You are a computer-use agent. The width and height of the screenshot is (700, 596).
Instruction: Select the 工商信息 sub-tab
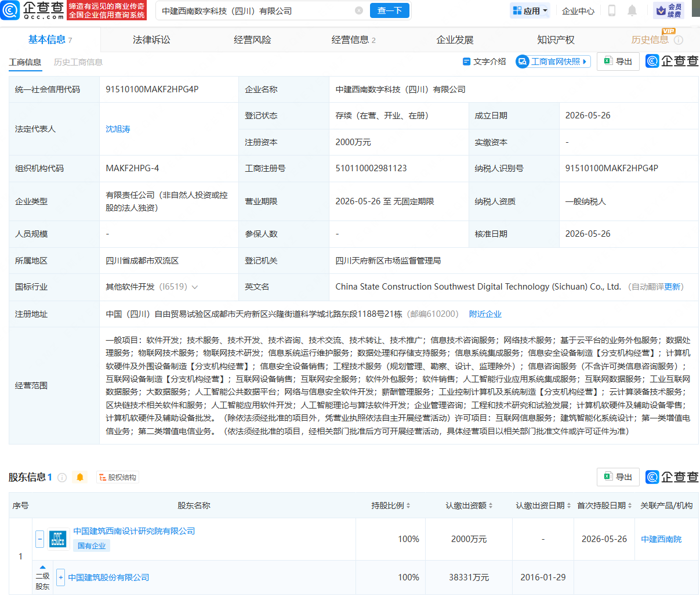[x=25, y=62]
